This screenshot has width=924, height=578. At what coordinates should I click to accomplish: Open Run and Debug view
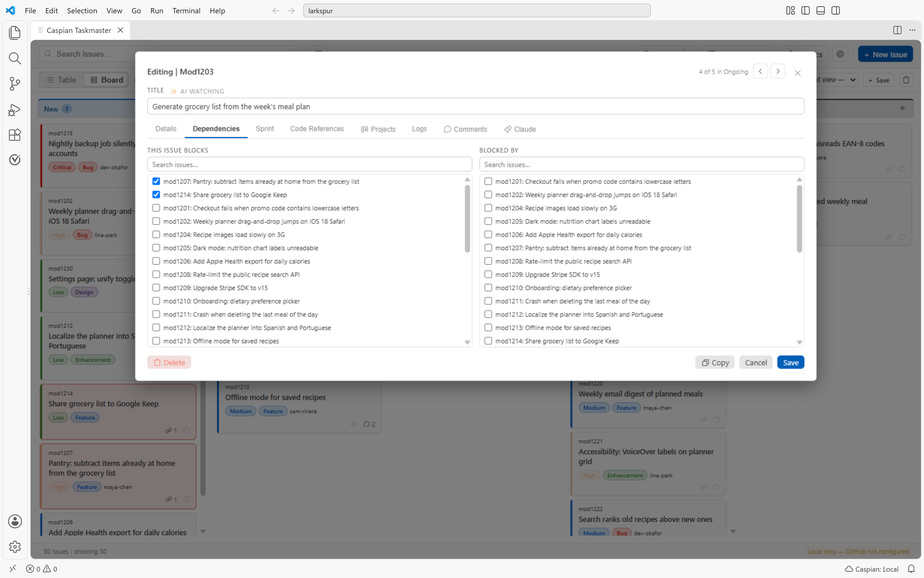14,110
